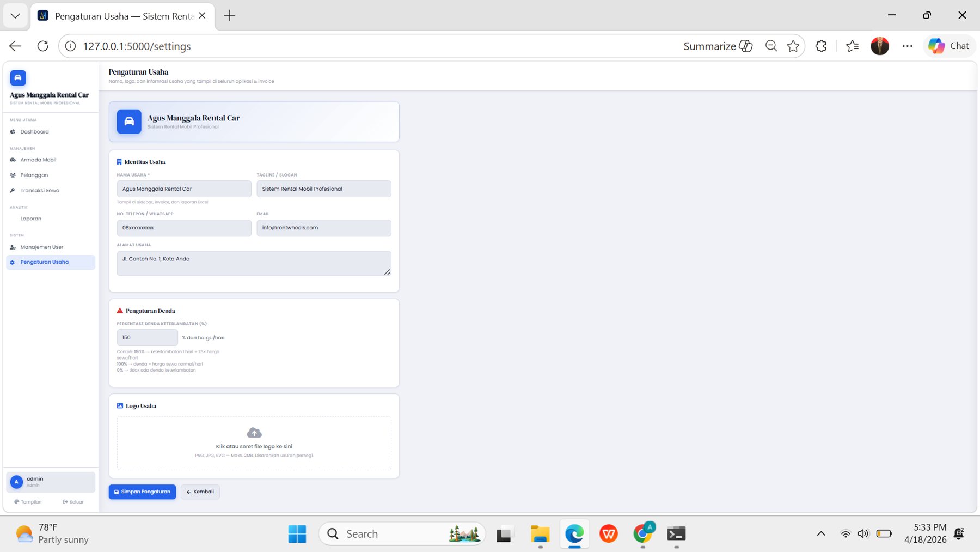Open File Explorer from the taskbar
This screenshot has height=552, width=980.
540,534
